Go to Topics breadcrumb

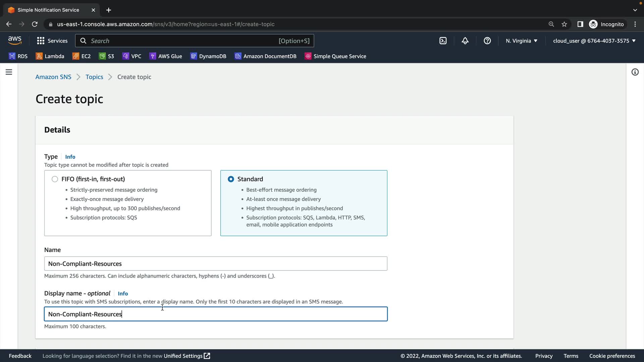point(94,77)
